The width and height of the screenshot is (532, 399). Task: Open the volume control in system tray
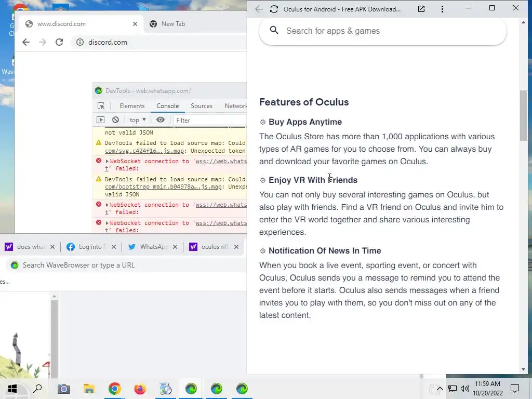click(x=465, y=389)
